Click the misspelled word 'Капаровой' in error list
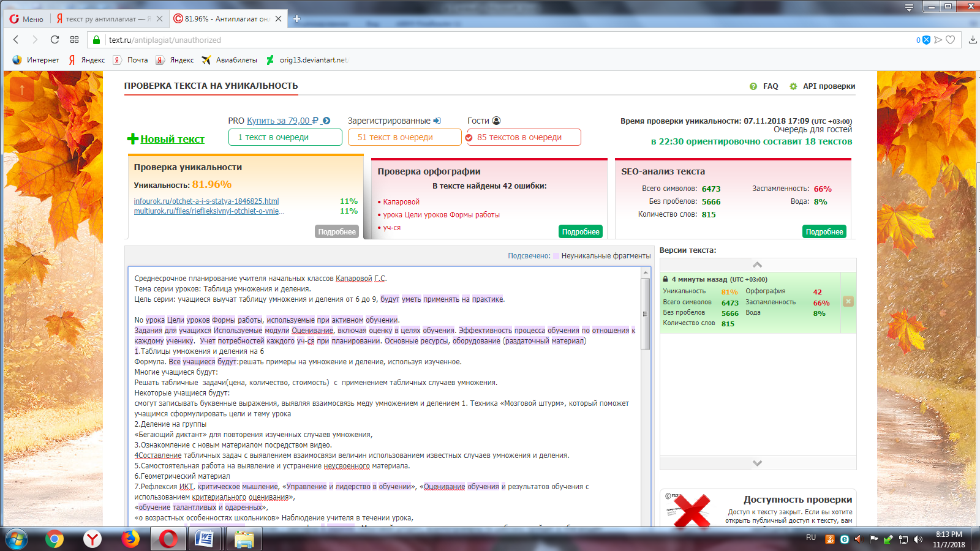980x551 pixels. coord(401,202)
